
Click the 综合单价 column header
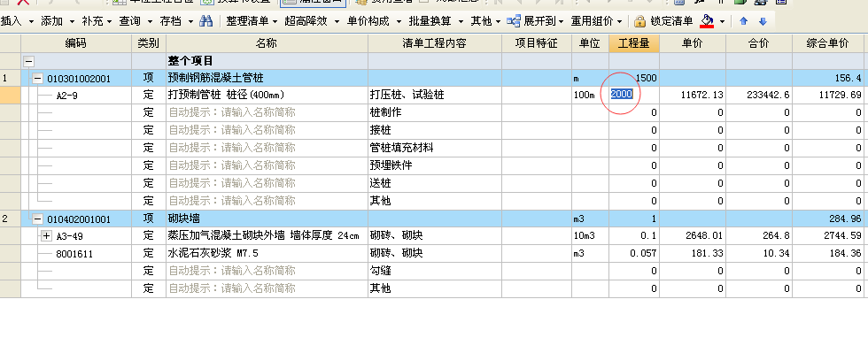pos(827,43)
